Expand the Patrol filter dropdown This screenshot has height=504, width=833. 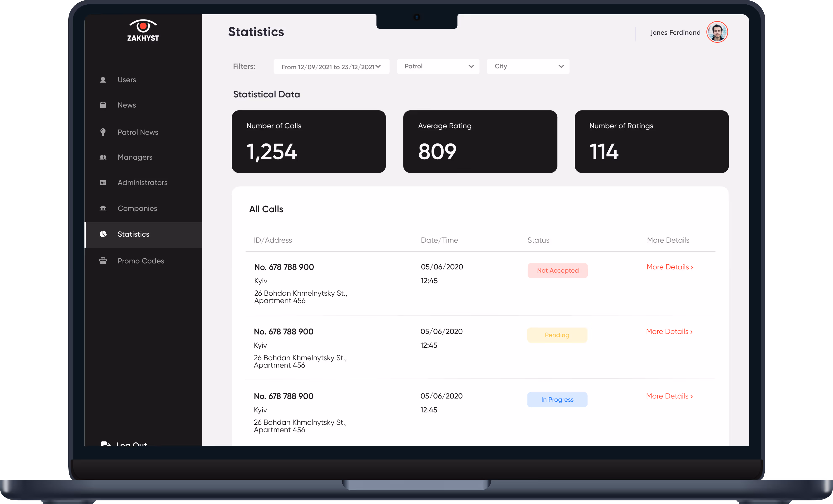[438, 67]
